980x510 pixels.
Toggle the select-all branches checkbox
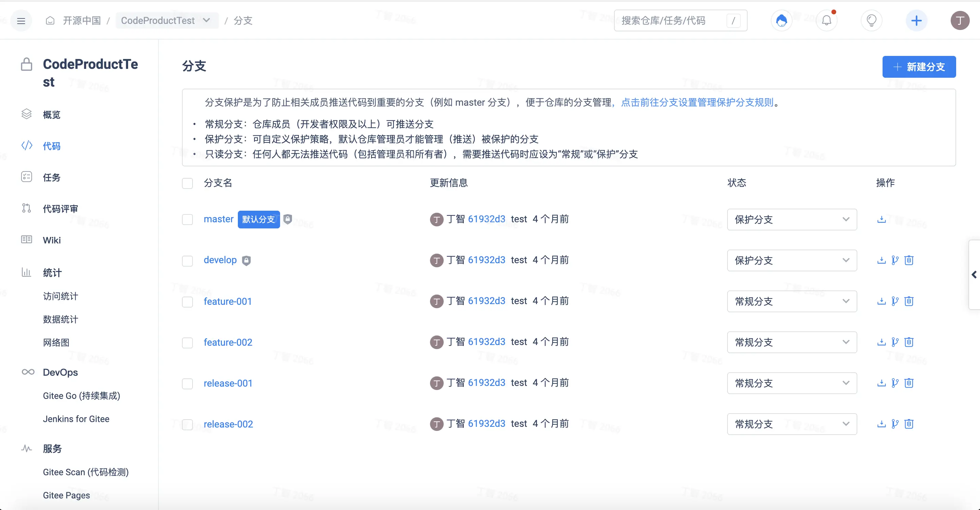pyautogui.click(x=187, y=183)
